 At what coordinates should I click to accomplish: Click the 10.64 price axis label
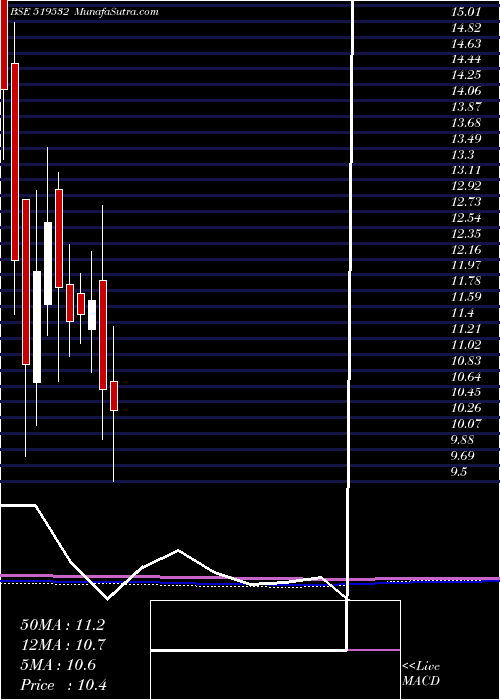(x=466, y=377)
